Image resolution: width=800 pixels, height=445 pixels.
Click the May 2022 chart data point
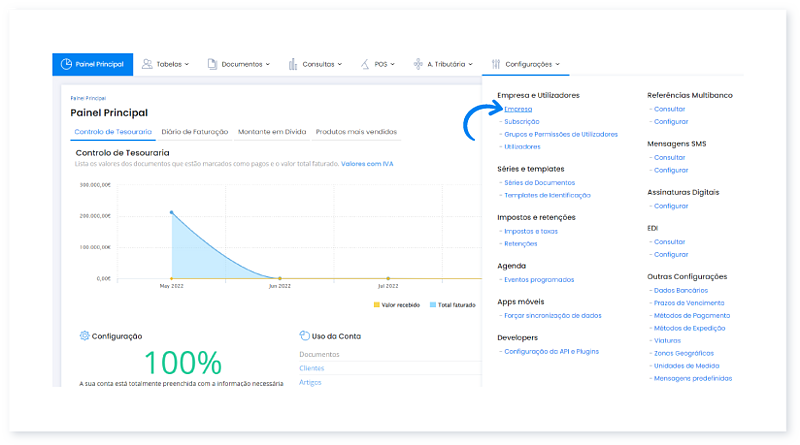click(172, 212)
